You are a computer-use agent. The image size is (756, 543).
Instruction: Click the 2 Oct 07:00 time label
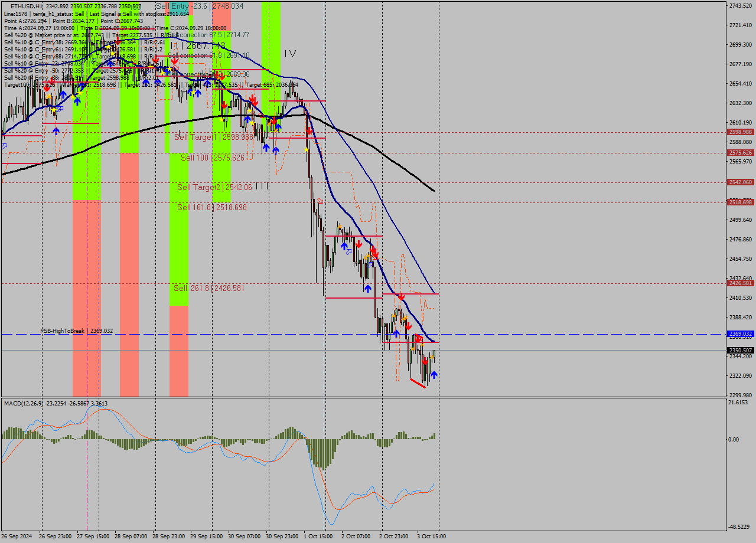pos(356,537)
